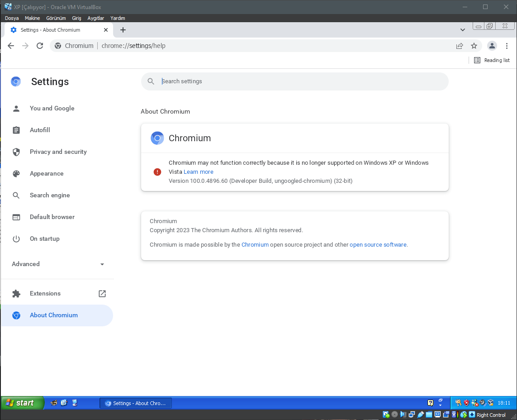The width and height of the screenshot is (517, 420).
Task: Open VirtualBox Dosya menu
Action: coord(12,18)
